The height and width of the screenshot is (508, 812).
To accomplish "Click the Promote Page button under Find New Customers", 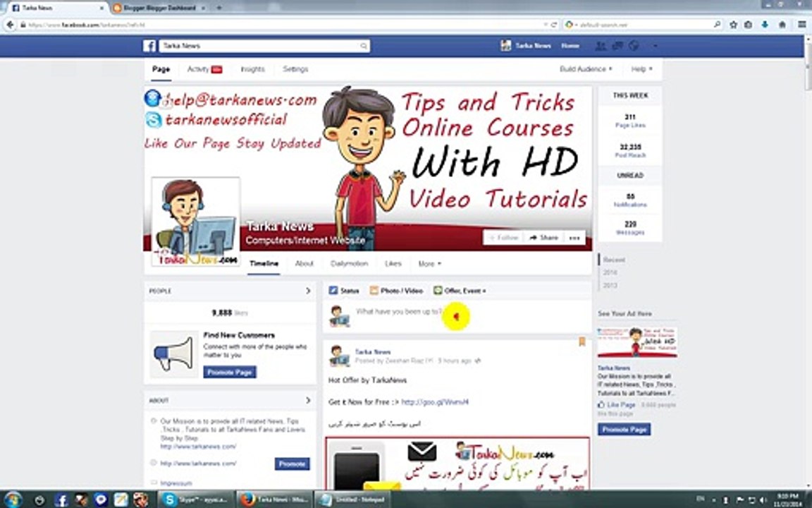I will point(229,373).
